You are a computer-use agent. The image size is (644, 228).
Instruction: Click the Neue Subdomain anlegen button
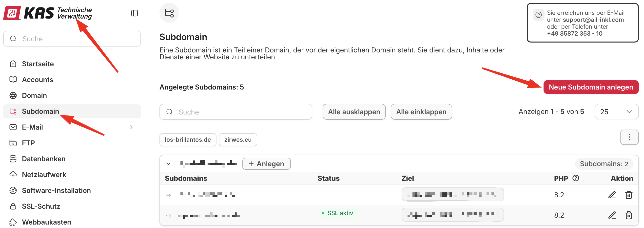(591, 87)
